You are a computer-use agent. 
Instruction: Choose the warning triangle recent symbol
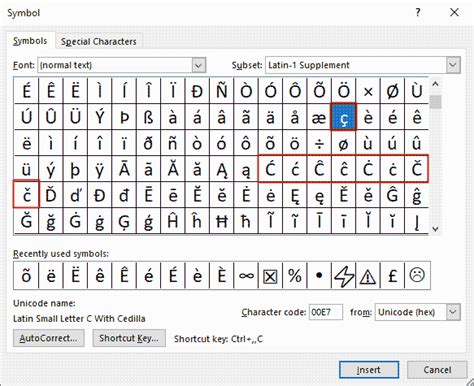(368, 276)
